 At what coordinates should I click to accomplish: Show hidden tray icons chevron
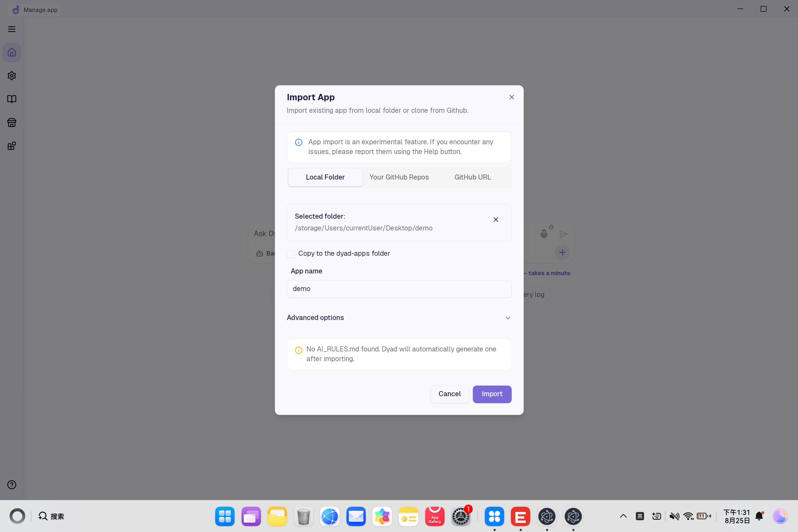click(623, 516)
